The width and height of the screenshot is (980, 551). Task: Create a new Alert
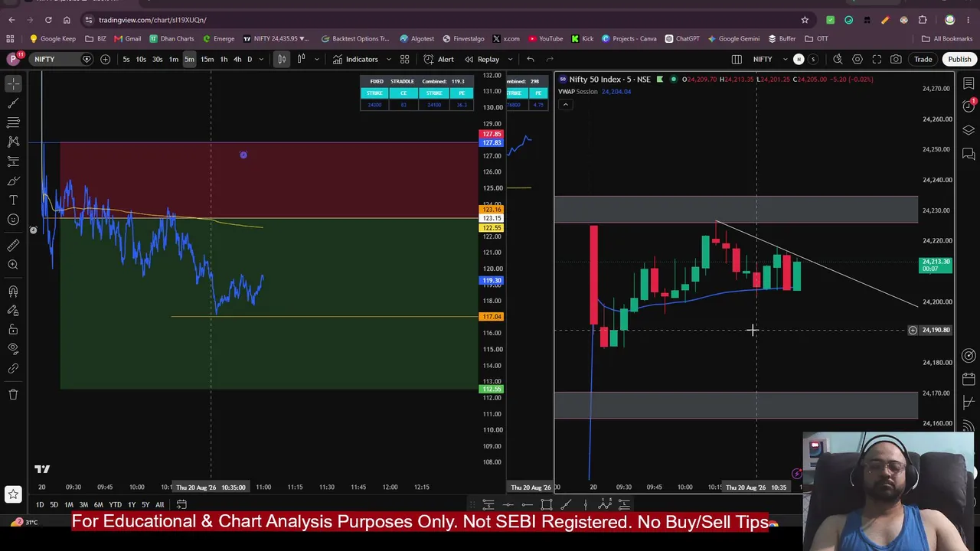[439, 59]
